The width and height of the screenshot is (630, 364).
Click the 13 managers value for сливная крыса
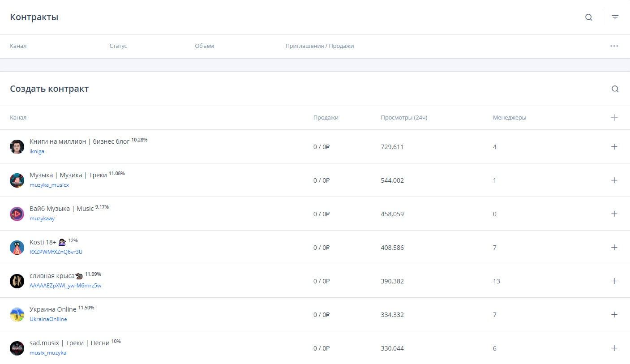[497, 281]
